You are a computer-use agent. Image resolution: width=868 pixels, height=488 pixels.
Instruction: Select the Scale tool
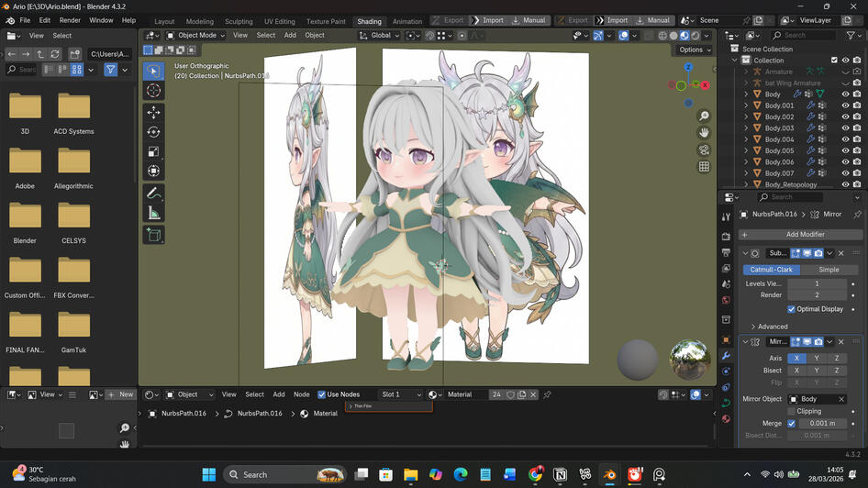point(154,151)
